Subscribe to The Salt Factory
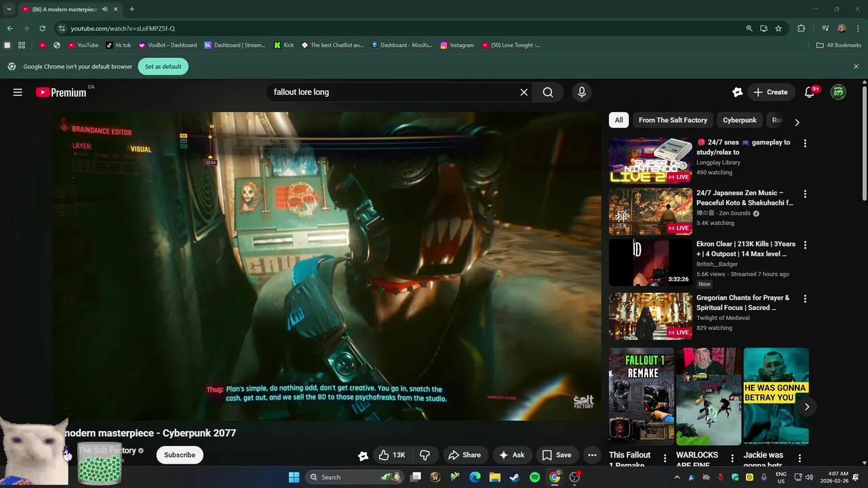 point(180,455)
